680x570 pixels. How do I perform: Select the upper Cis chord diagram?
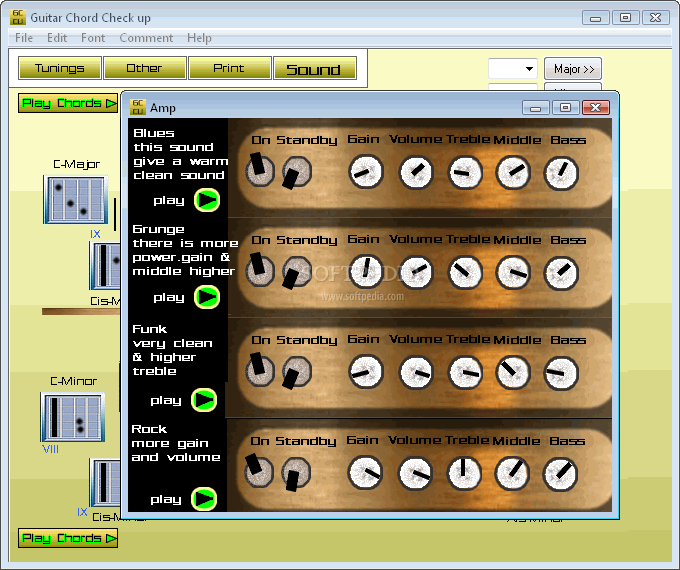pos(105,265)
